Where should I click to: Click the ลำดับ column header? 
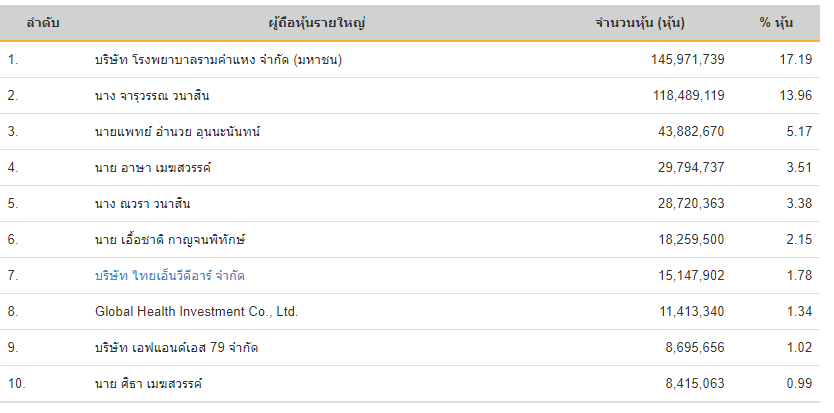coord(43,23)
